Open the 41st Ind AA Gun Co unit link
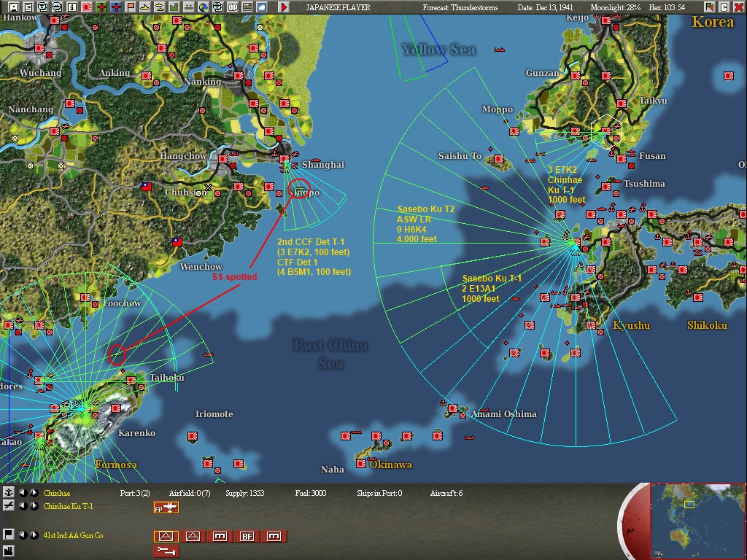Screen dimensions: 747x560 (x=73, y=535)
